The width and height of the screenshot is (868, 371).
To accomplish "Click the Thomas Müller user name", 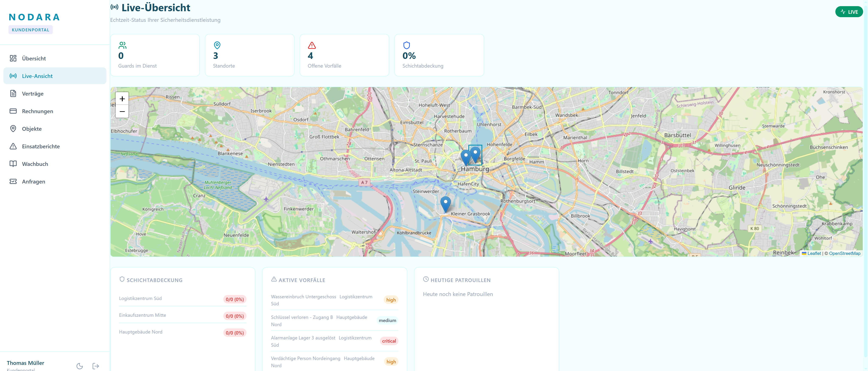I will pyautogui.click(x=25, y=363).
